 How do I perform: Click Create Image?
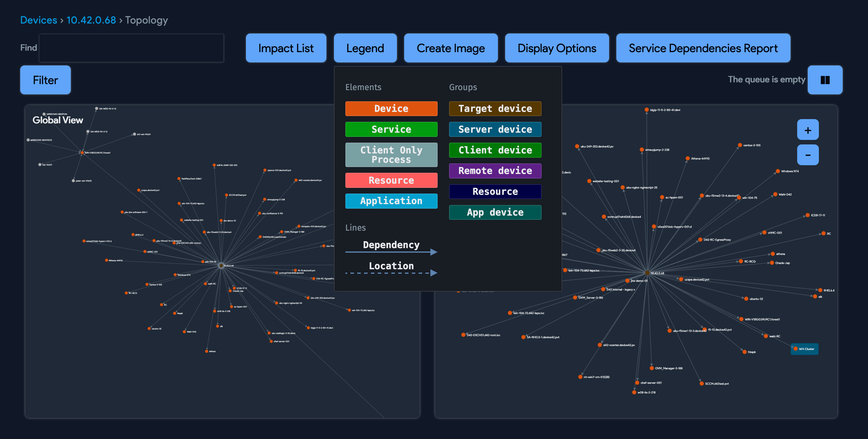[x=451, y=48]
